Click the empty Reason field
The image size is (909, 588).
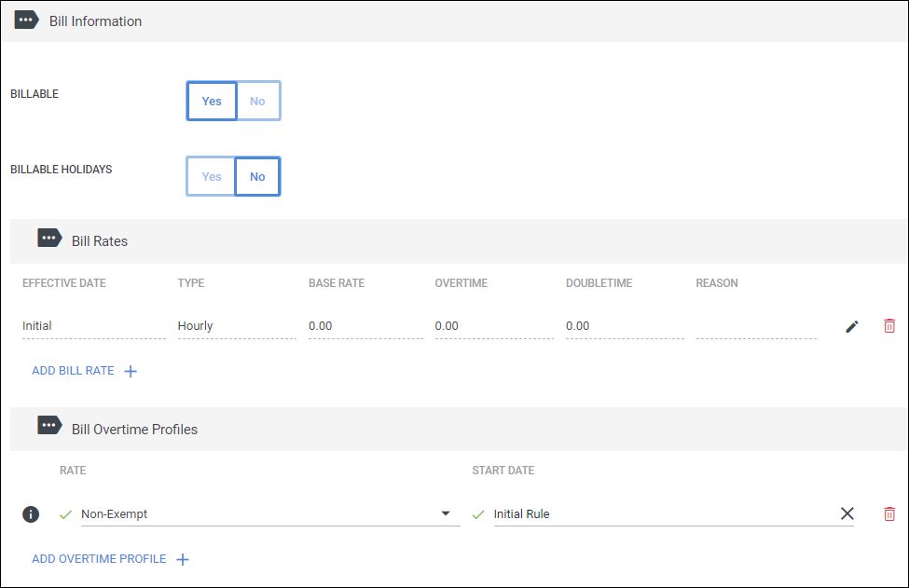(756, 326)
